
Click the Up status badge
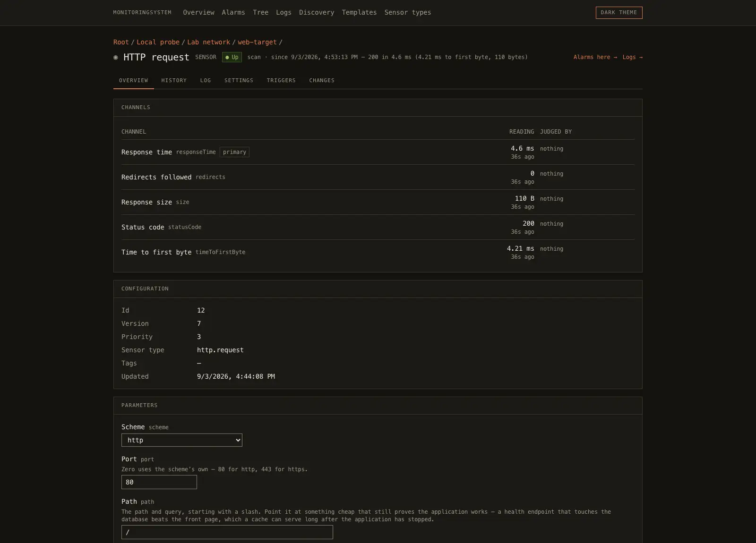point(232,57)
